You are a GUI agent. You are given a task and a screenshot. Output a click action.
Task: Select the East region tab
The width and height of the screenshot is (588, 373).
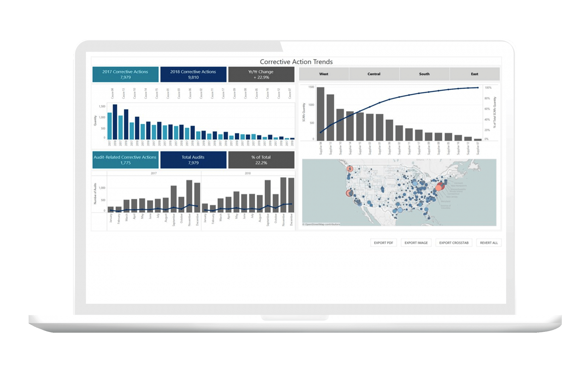[475, 74]
